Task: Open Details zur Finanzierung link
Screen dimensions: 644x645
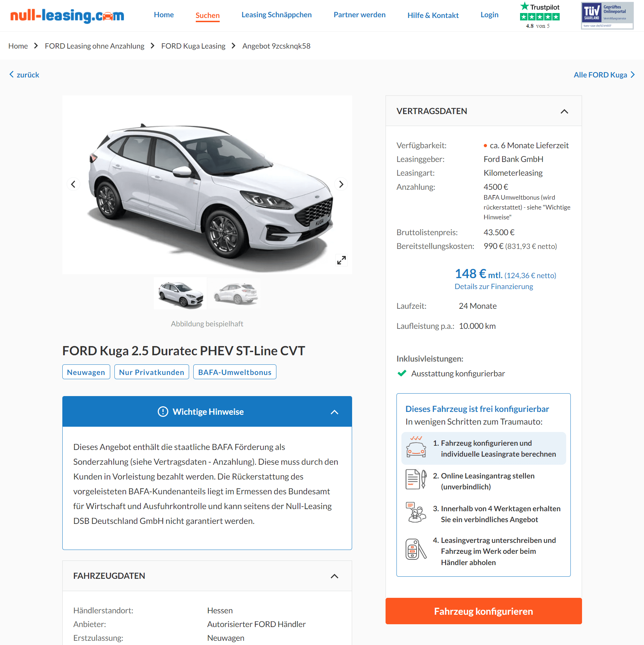Action: [x=494, y=287]
